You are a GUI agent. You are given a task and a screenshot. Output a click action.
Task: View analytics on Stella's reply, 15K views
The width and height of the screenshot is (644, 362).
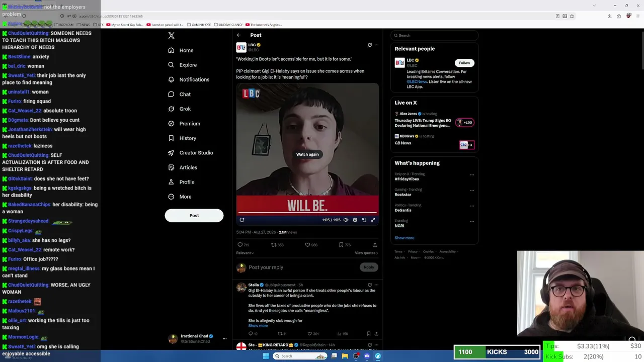point(342,334)
